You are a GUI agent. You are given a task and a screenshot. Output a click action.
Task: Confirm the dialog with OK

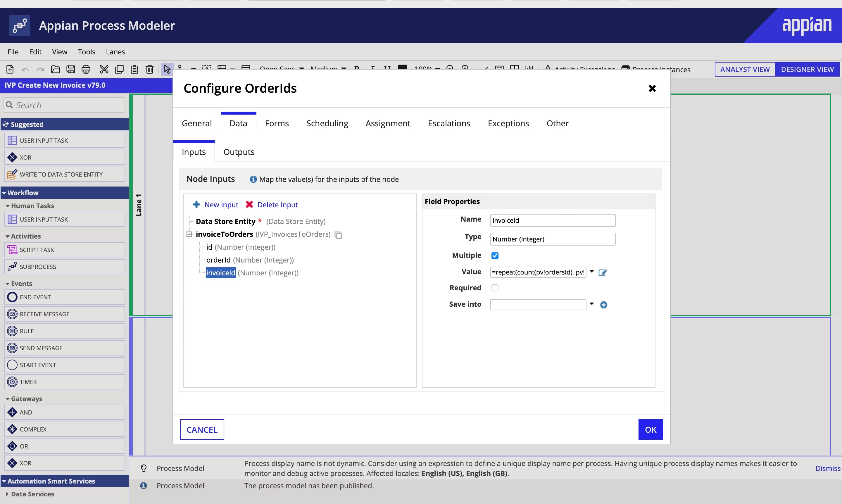pyautogui.click(x=651, y=430)
